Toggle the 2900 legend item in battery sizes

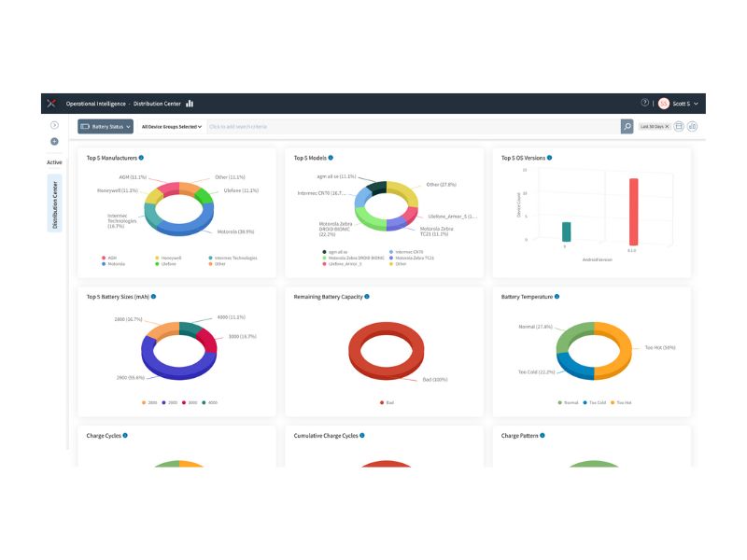tap(169, 403)
